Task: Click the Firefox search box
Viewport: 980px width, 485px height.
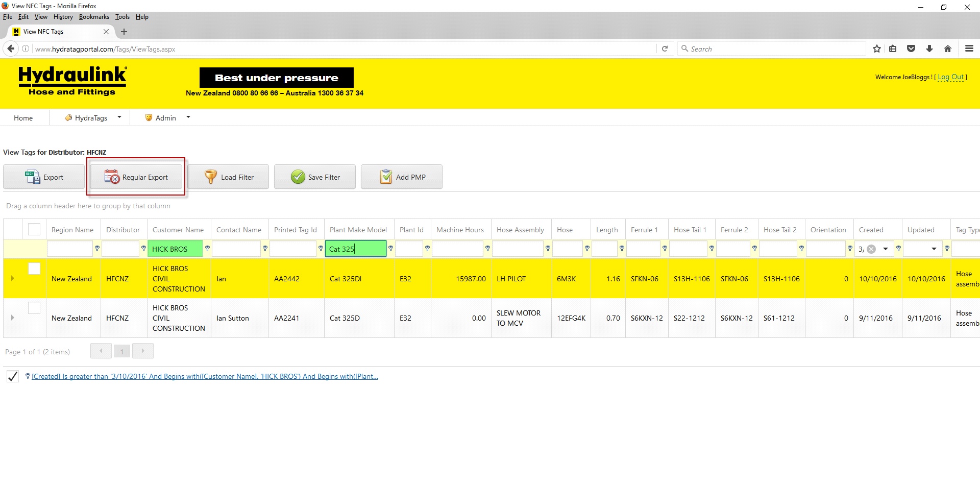Action: coord(771,49)
